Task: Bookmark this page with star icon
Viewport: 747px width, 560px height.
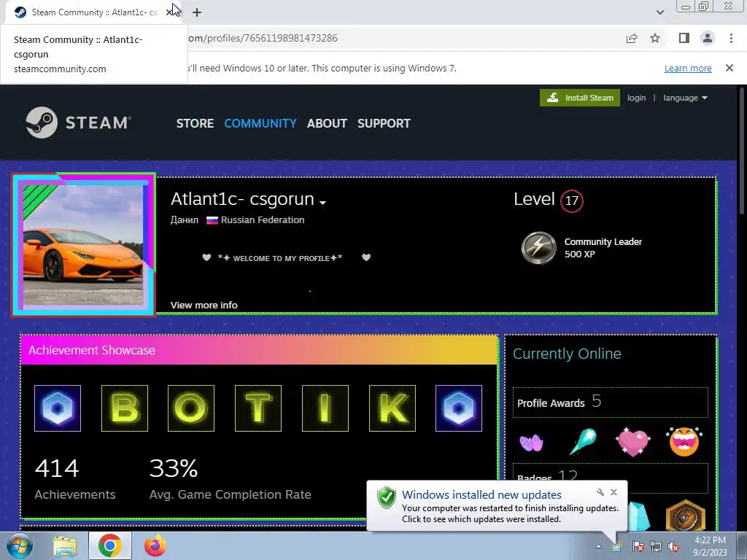Action: click(655, 38)
